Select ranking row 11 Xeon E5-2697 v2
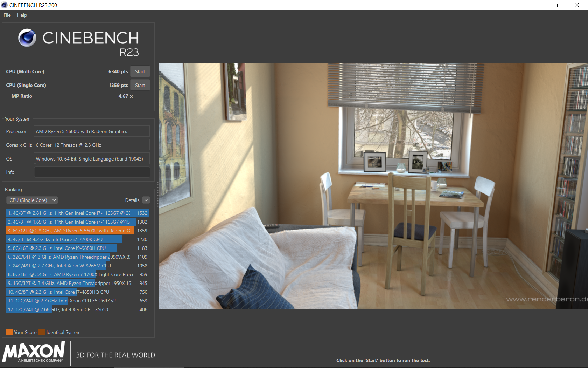This screenshot has height=368, width=588. coord(78,301)
